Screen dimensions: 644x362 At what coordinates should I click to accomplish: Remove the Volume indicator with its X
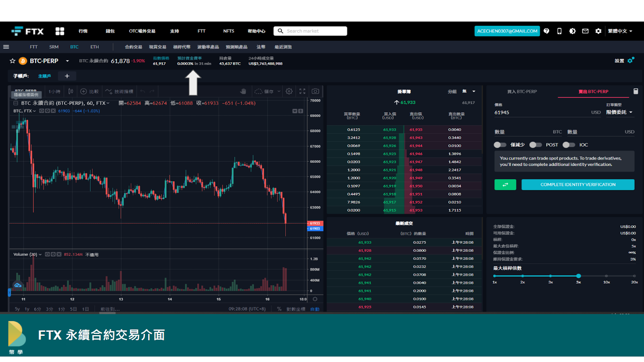tap(59, 254)
